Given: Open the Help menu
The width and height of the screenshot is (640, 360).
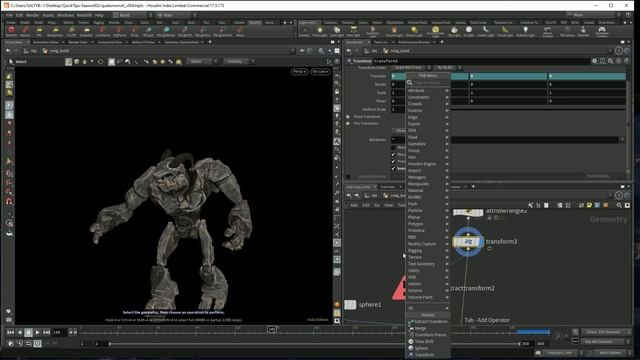Looking at the screenshot, I should (x=99, y=15).
